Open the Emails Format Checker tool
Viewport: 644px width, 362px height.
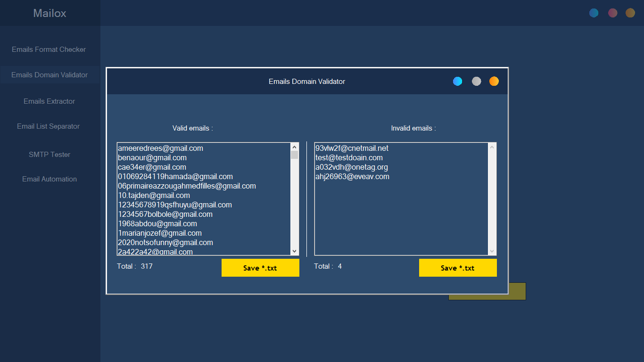coord(49,49)
